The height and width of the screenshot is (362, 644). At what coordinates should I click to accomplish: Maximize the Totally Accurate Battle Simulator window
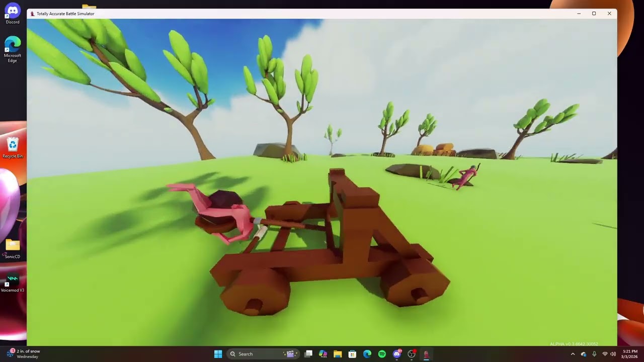(594, 14)
